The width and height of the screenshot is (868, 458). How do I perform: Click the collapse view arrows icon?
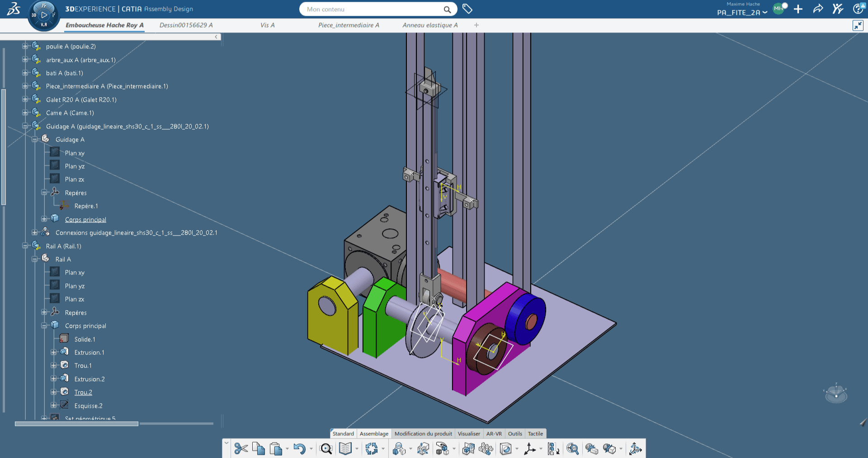[x=858, y=25]
